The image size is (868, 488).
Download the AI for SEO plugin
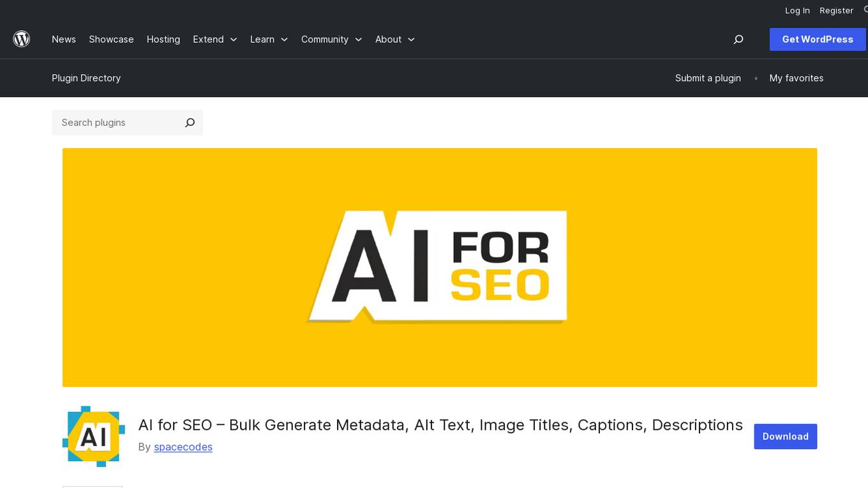click(785, 436)
